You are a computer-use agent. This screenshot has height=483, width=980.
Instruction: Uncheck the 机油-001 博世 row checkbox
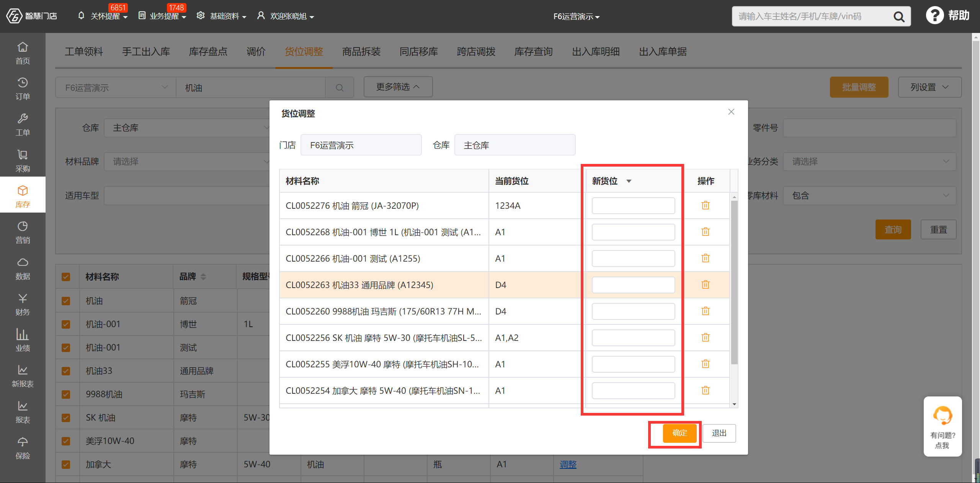tap(66, 324)
